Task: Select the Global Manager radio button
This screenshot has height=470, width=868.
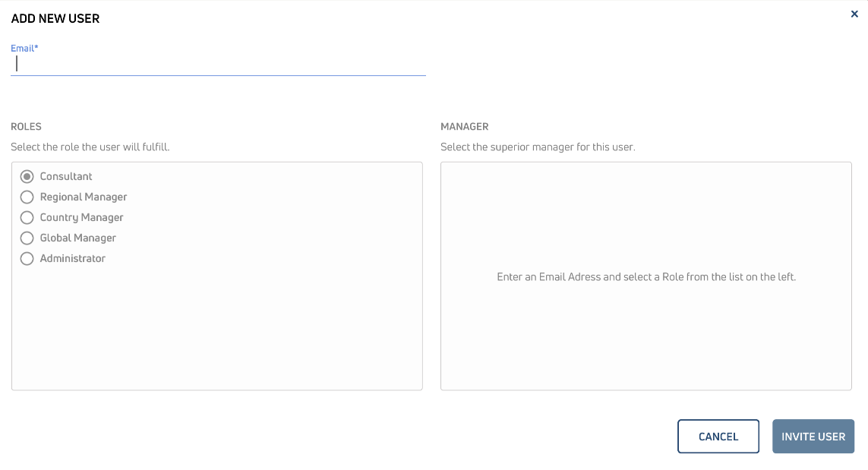Action: pos(27,238)
